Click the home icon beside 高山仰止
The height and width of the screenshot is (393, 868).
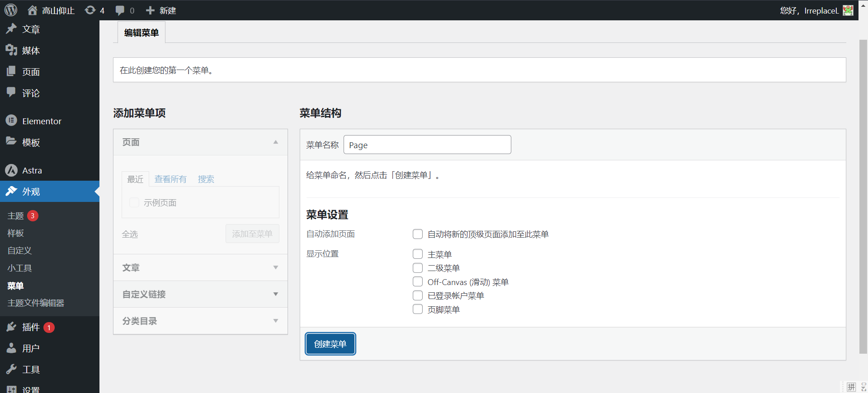click(x=33, y=10)
